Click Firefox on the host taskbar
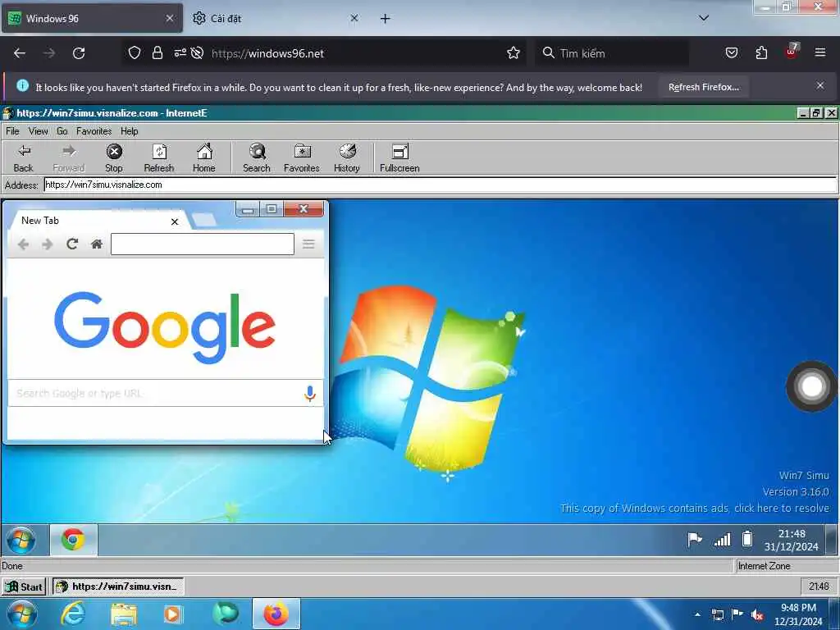 coord(276,614)
